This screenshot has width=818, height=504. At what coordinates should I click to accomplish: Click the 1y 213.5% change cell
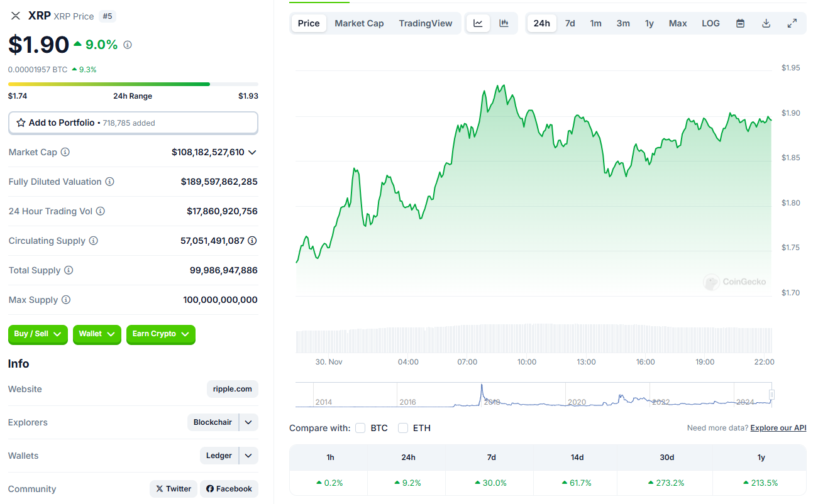761,483
